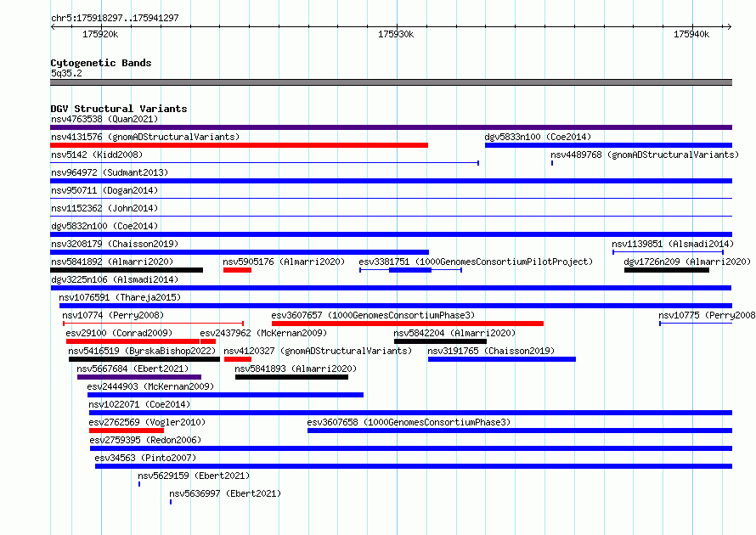Screen dimensions: 756x535
Task: Click the esv2437962 (McKernan2009) label
Action: pyautogui.click(x=263, y=333)
